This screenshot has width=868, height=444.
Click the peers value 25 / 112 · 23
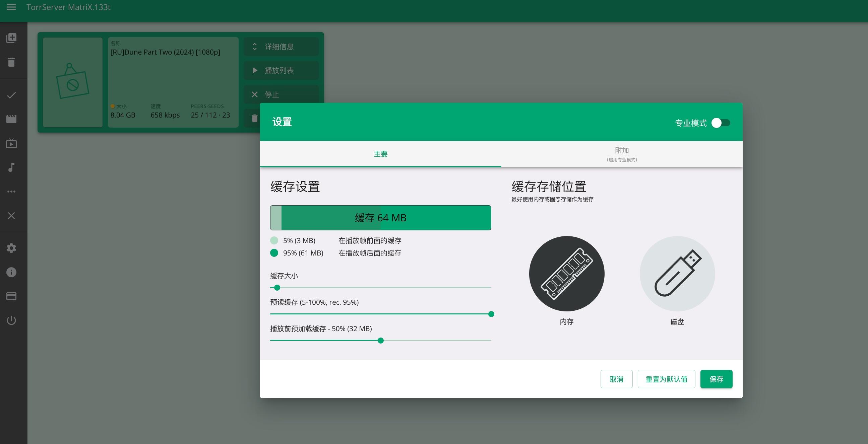210,115
